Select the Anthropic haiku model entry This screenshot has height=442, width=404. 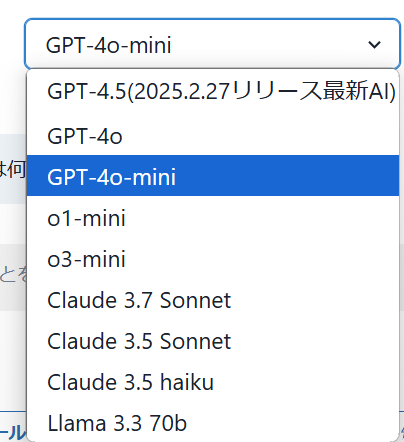pos(213,382)
